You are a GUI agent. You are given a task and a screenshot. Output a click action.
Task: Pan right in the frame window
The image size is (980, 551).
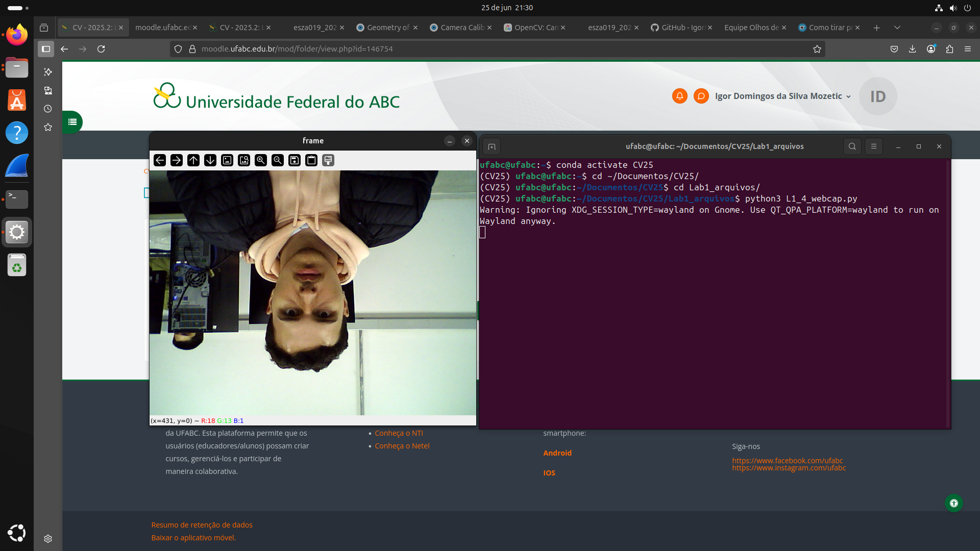pos(177,160)
